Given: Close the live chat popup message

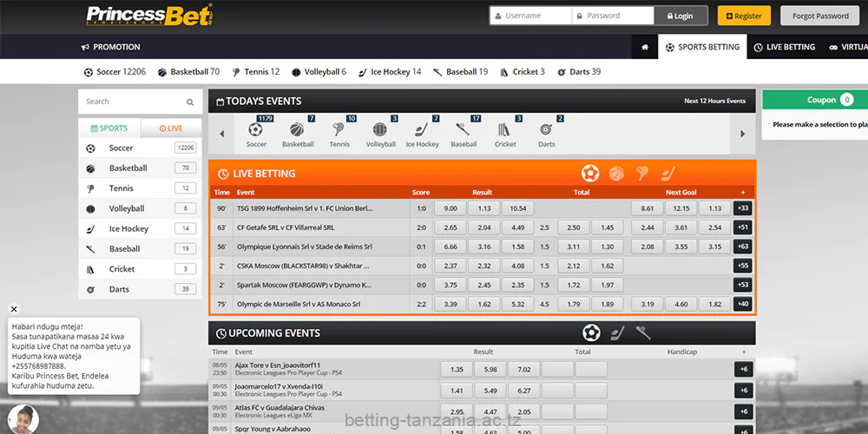Looking at the screenshot, I should click(14, 309).
